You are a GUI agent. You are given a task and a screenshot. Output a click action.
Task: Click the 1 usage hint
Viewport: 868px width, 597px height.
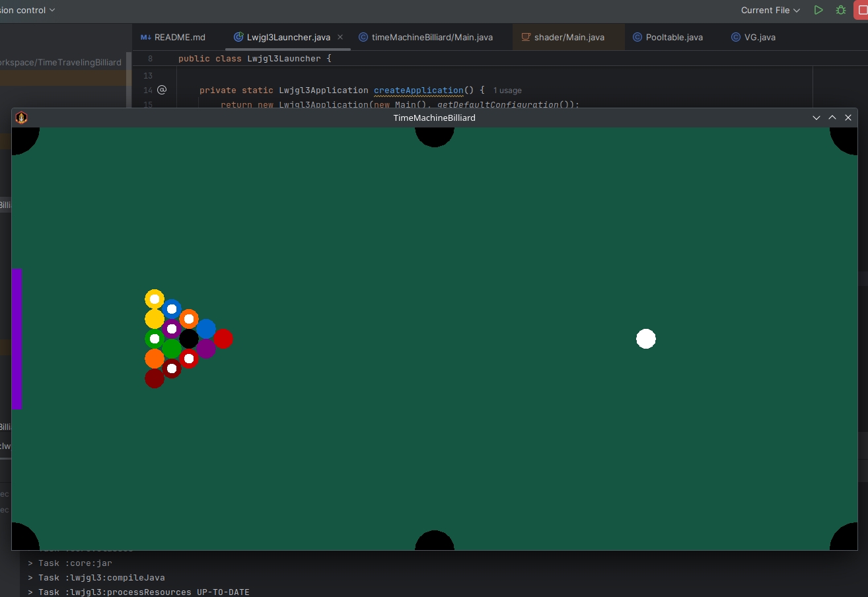[x=507, y=90]
